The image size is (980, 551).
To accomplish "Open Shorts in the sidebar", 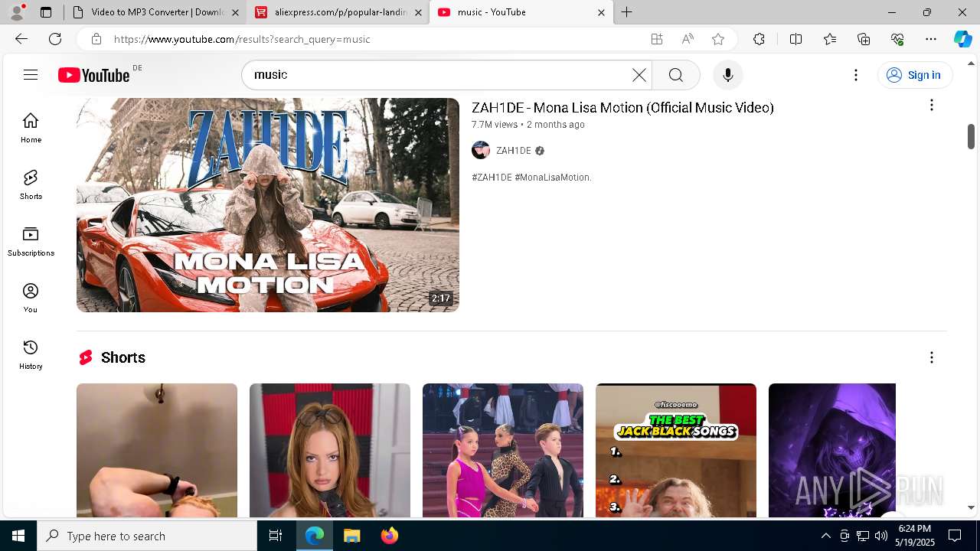I will [31, 184].
